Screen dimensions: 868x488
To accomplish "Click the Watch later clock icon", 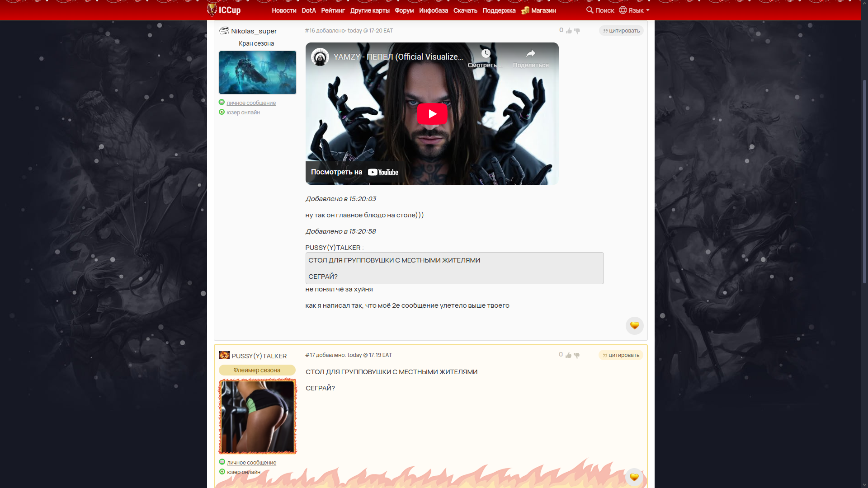I will 486,54.
